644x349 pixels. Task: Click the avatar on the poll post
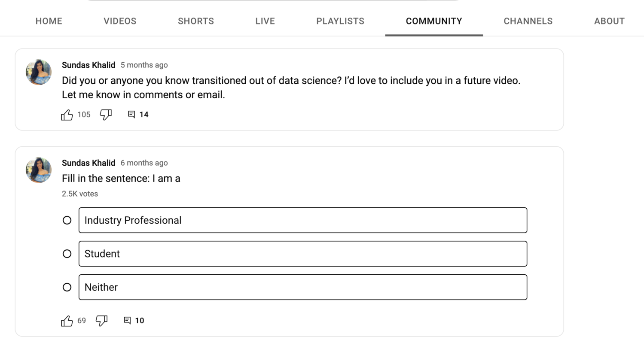pyautogui.click(x=38, y=170)
